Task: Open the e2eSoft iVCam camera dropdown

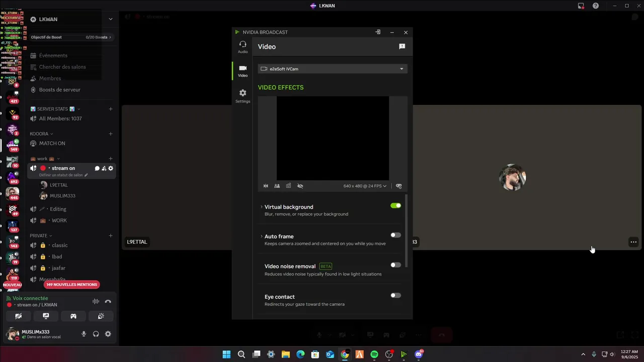Action: (x=333, y=69)
